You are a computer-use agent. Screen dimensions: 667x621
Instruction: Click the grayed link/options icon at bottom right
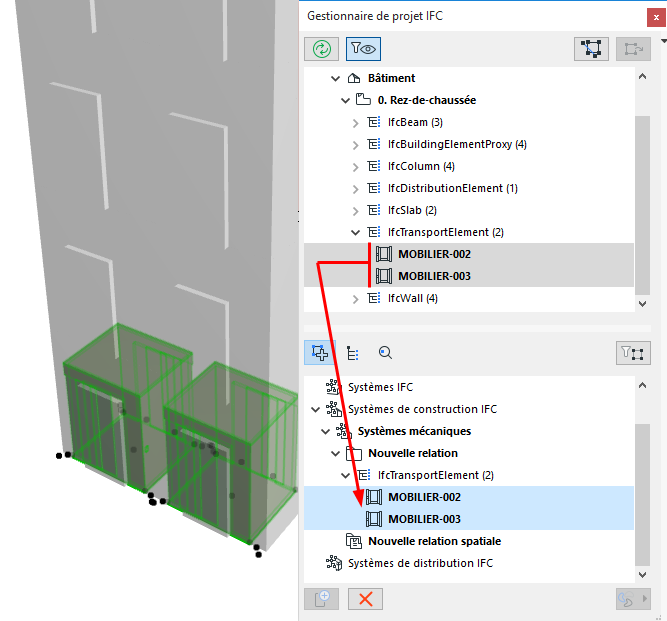click(633, 599)
